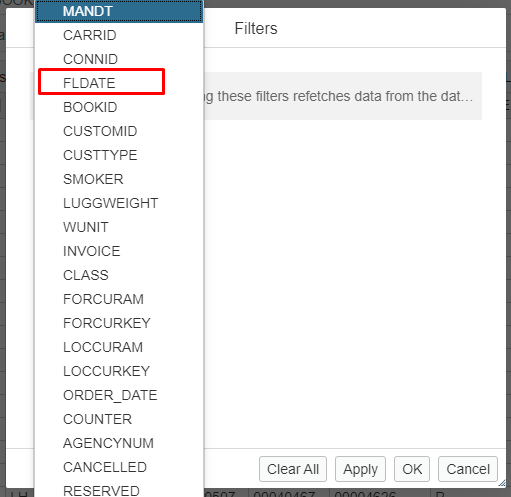Choose CARRID in the dropdown list
511x497 pixels.
click(119, 35)
